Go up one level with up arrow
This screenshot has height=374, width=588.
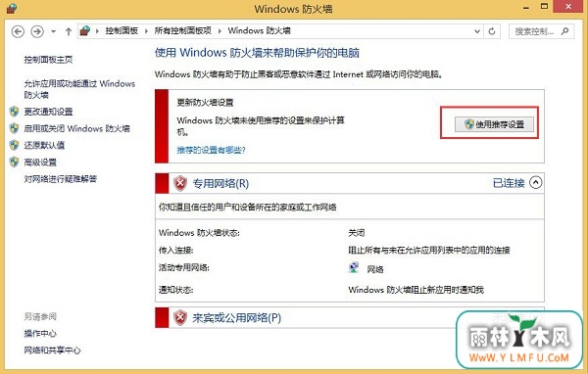69,31
